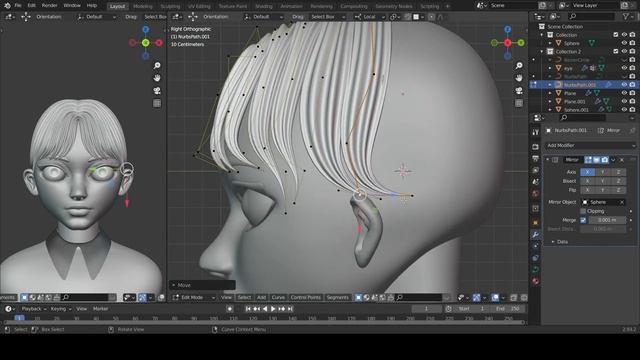640x360 pixels.
Task: Jump to the timeline end frame button
Action: click(290, 309)
